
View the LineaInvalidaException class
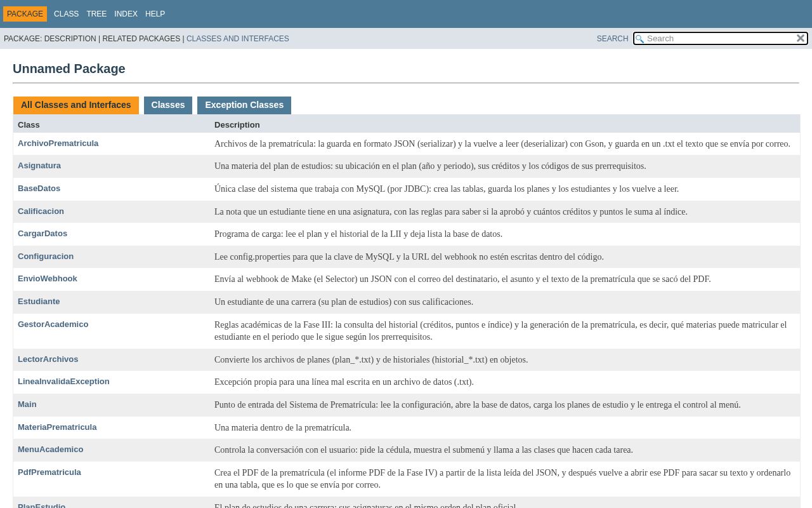pyautogui.click(x=63, y=382)
